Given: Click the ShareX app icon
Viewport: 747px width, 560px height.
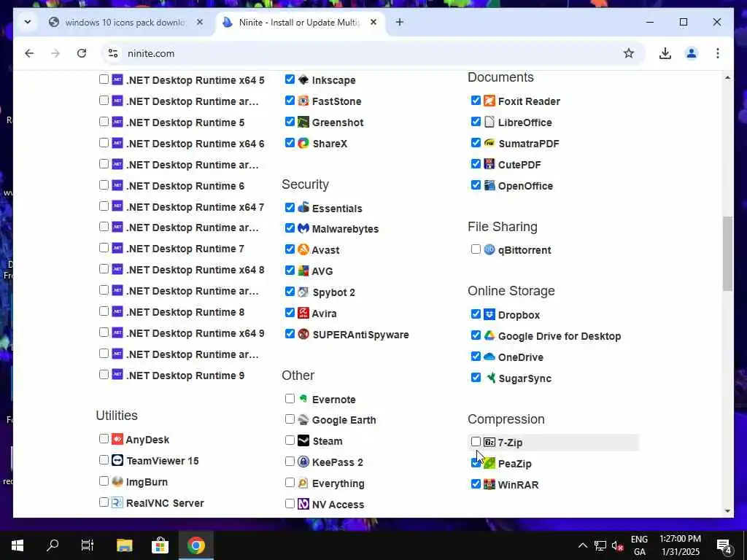Looking at the screenshot, I should 303,143.
